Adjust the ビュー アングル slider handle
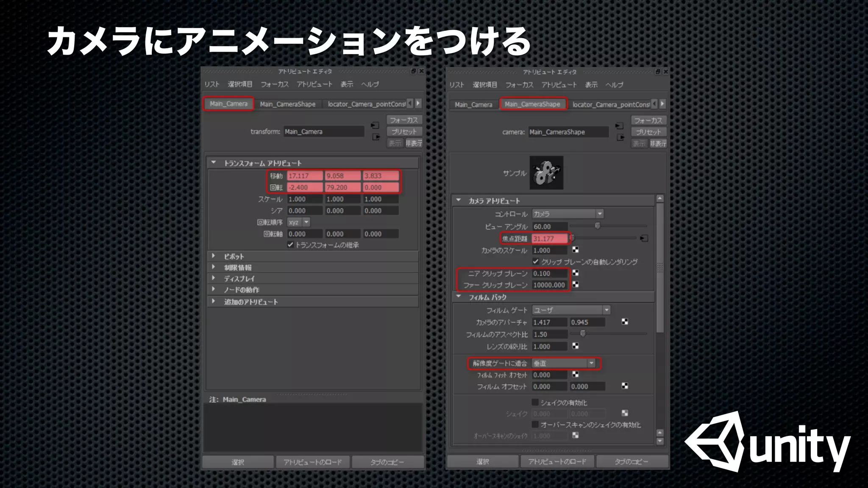 598,226
